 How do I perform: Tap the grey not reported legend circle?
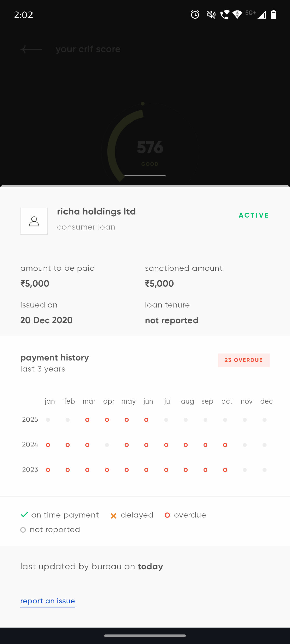pyautogui.click(x=23, y=530)
